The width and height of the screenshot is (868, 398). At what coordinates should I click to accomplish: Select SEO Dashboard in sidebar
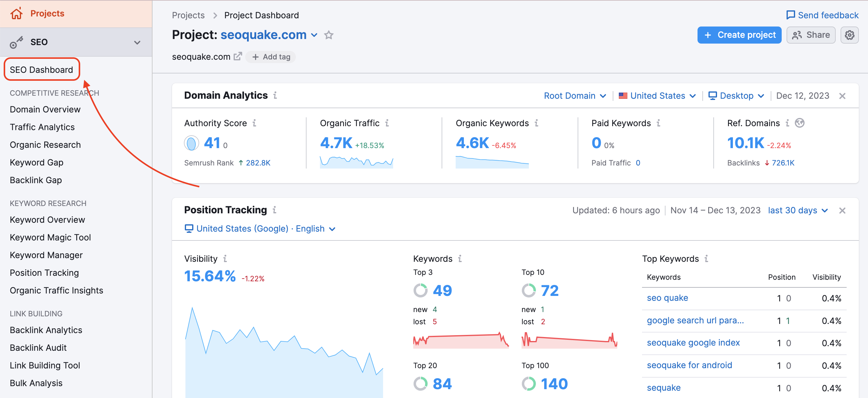[x=41, y=69]
